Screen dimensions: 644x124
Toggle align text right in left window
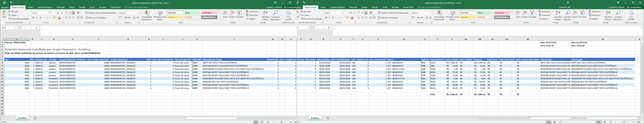pyautogui.click(x=73, y=18)
